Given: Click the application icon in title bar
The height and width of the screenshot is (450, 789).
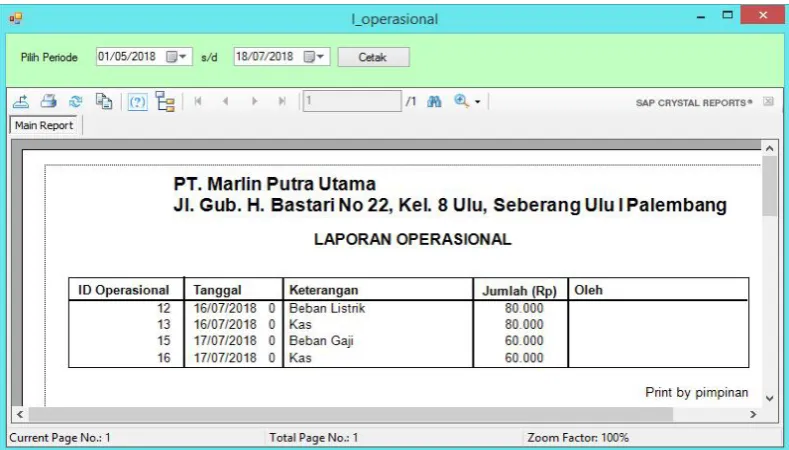Looking at the screenshot, I should (16, 19).
